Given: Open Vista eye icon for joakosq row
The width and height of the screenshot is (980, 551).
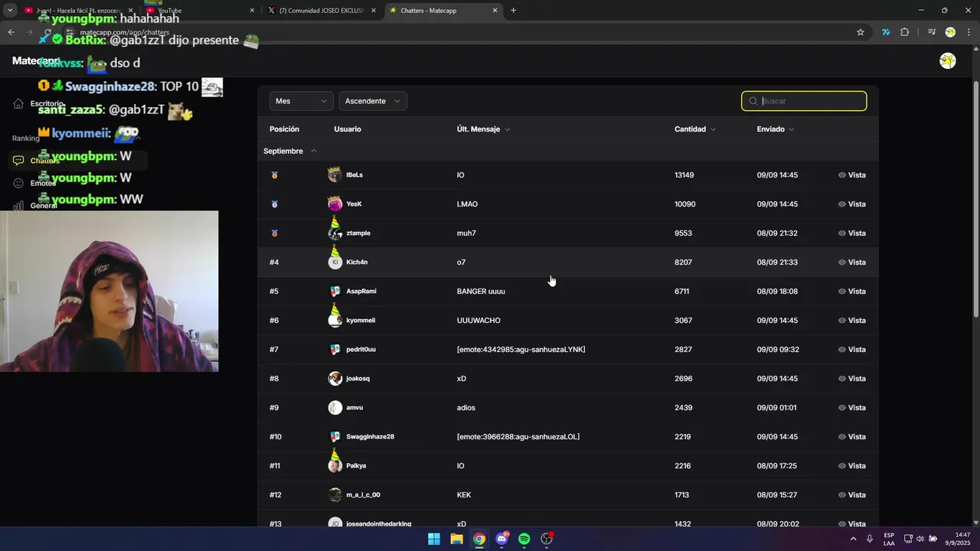Looking at the screenshot, I should (842, 379).
